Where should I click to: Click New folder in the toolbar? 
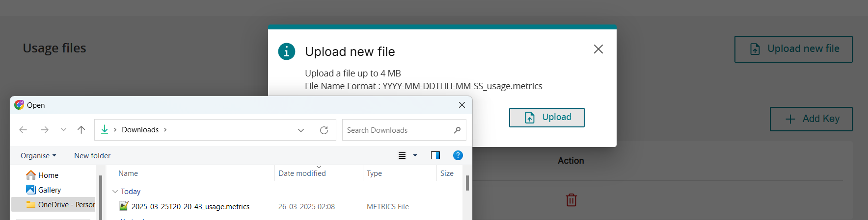click(92, 156)
